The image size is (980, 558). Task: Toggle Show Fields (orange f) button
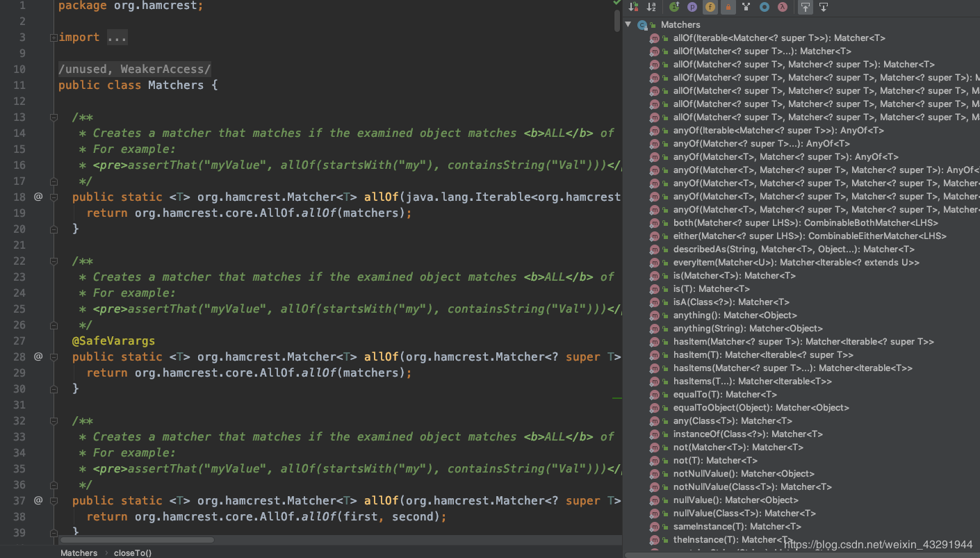coord(710,7)
